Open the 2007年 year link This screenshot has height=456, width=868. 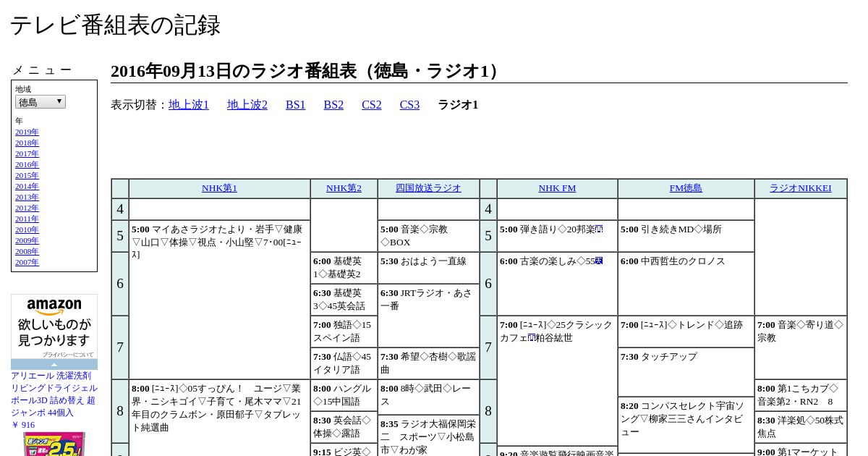click(27, 262)
